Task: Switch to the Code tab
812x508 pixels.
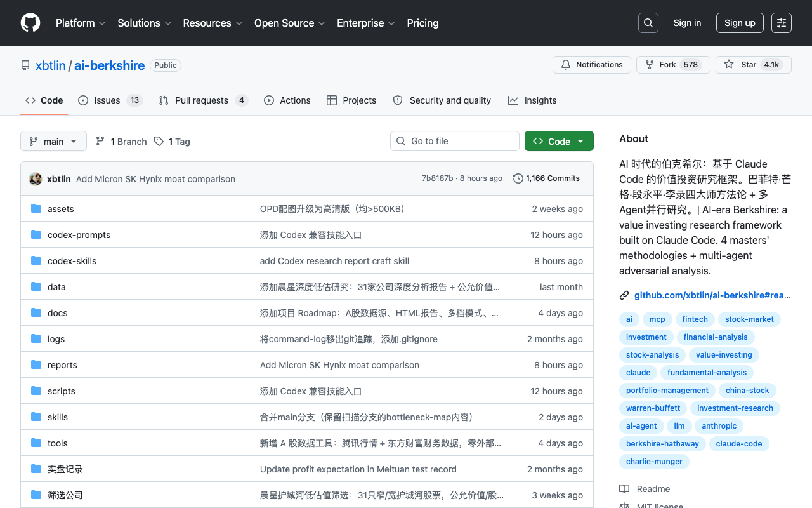Action: (44, 100)
